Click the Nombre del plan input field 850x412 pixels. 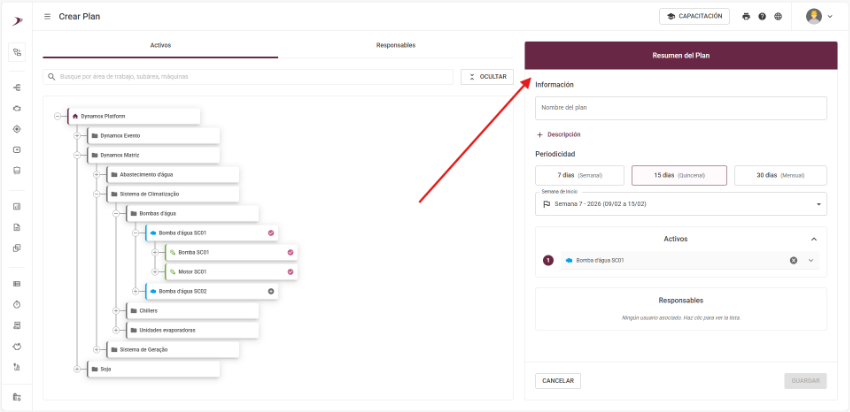680,108
